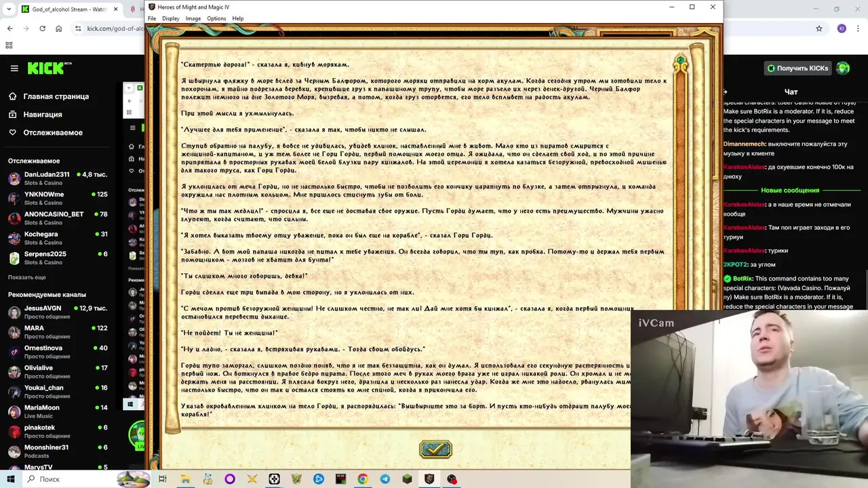Open Youkai_chan recommended channel
The width and height of the screenshot is (868, 488).
[x=58, y=392]
